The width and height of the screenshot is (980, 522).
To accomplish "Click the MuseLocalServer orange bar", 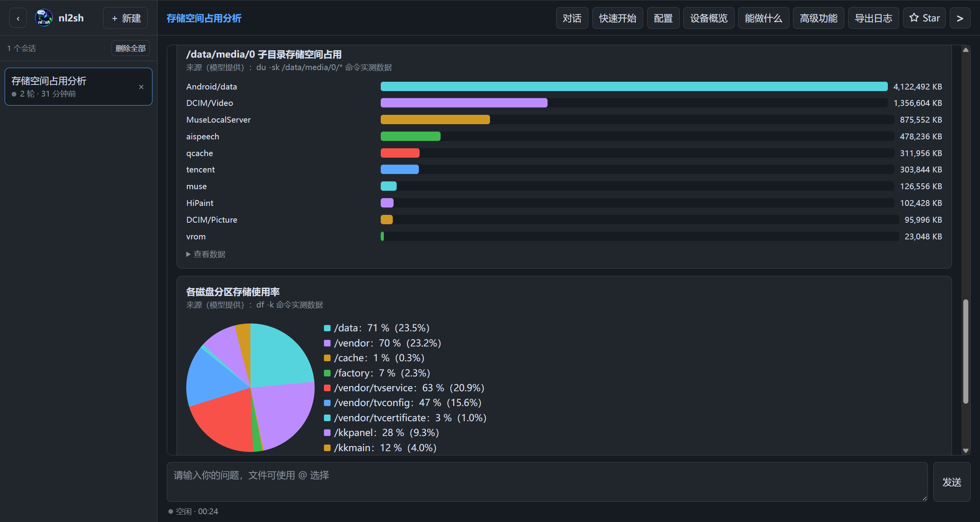I will [x=435, y=120].
